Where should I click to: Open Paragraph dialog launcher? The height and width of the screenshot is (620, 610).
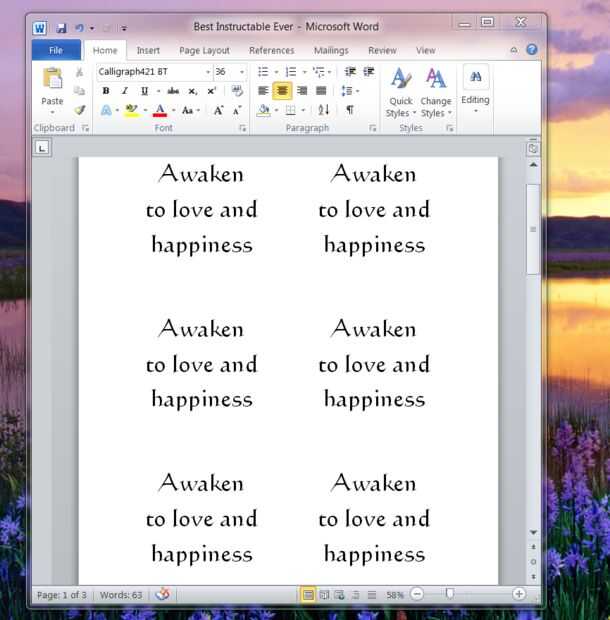pyautogui.click(x=372, y=128)
